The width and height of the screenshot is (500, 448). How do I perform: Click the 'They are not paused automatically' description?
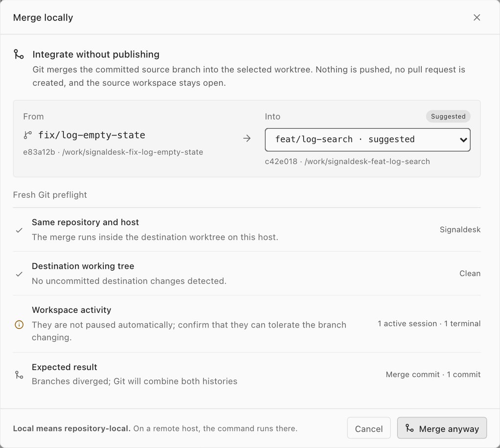[189, 331]
